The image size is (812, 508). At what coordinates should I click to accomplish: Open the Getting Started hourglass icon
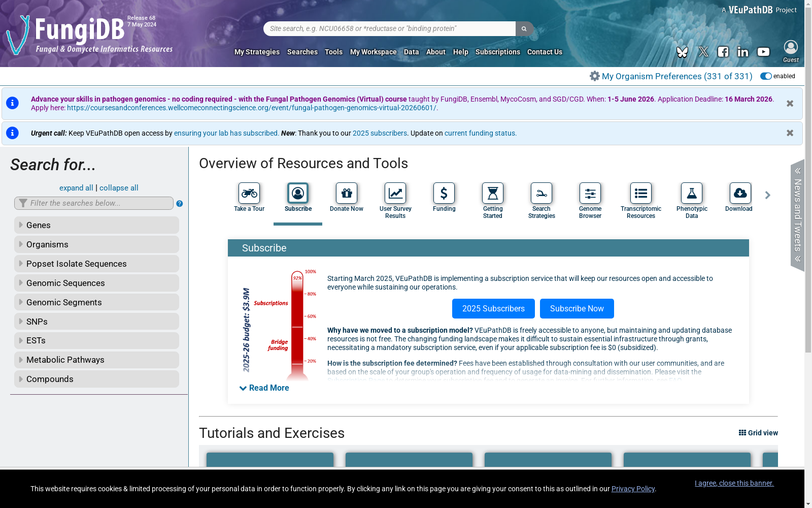(493, 193)
